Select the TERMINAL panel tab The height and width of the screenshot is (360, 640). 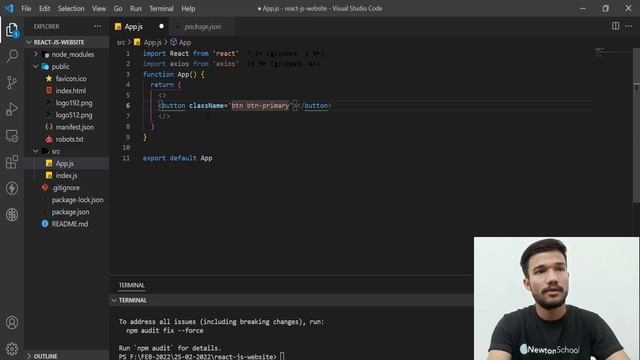tap(131, 285)
